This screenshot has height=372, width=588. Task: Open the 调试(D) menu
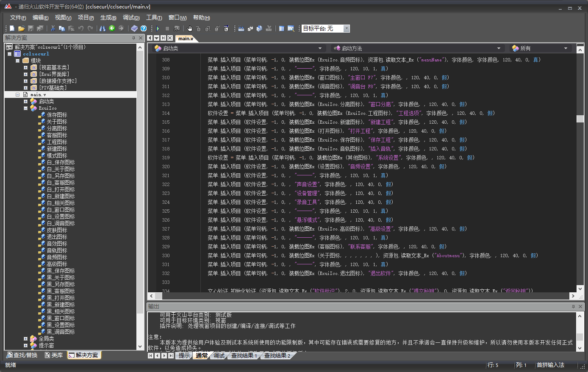coord(131,17)
